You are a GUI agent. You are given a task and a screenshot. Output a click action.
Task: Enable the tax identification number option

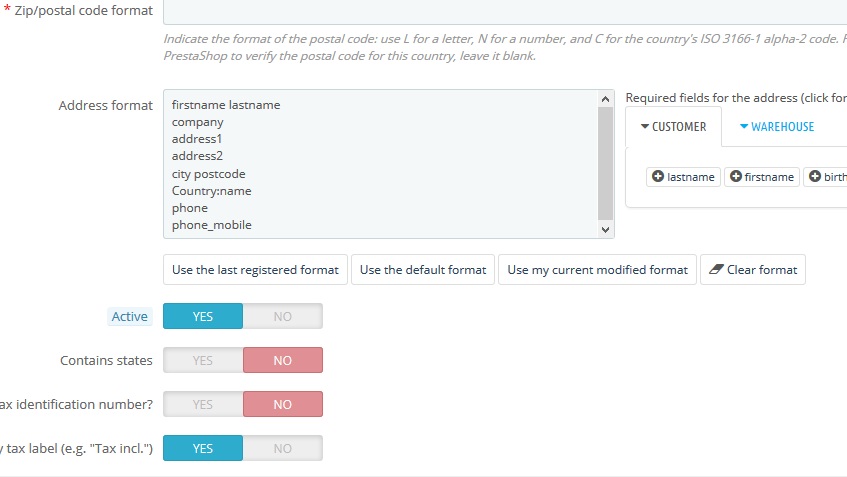click(x=203, y=404)
